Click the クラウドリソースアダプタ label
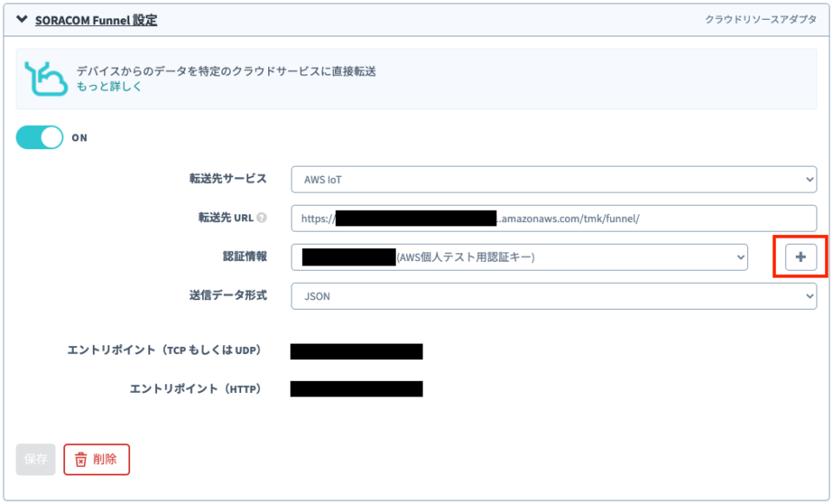 (760, 19)
